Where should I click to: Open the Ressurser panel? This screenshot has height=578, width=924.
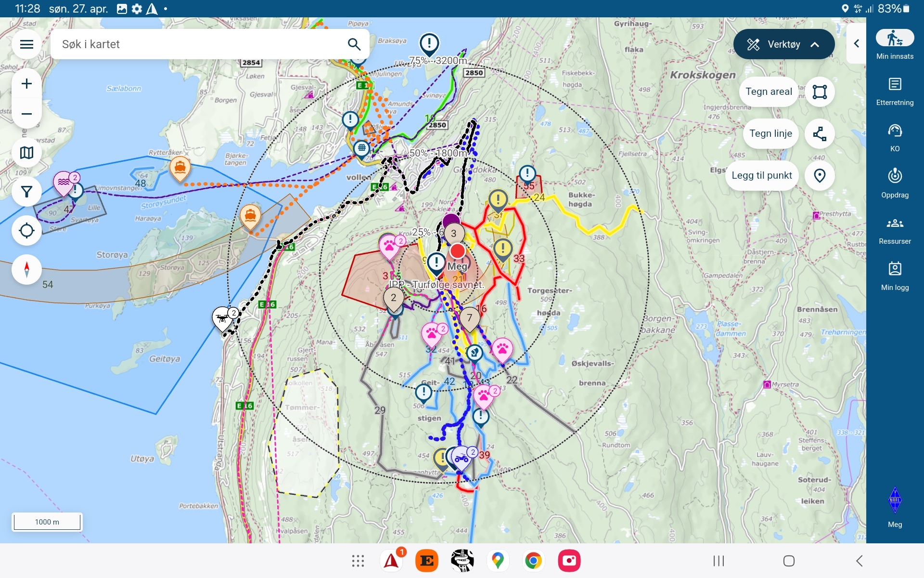(895, 230)
